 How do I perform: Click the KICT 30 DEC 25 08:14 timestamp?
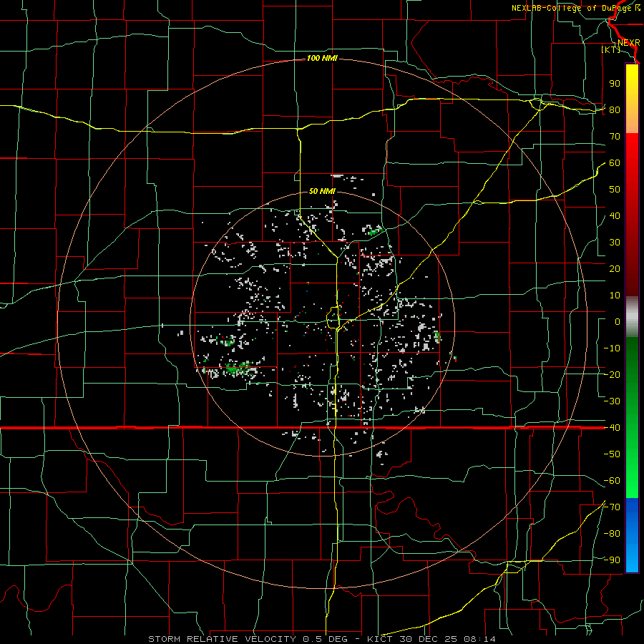pos(431,639)
